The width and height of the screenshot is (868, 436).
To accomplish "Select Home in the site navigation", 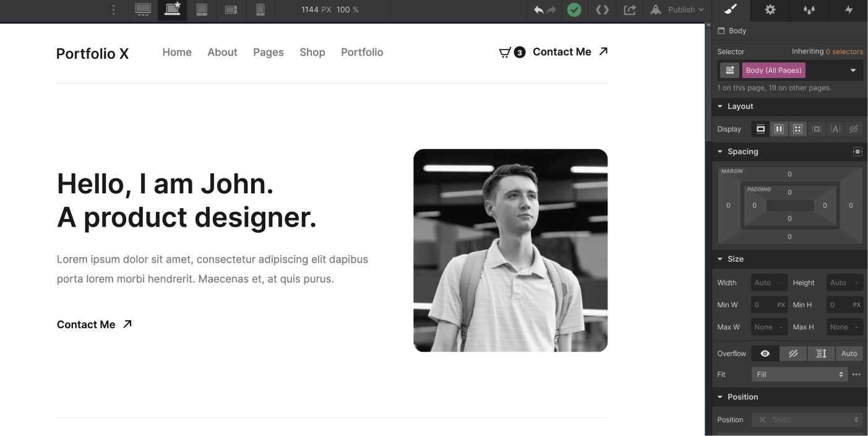I will coord(177,52).
